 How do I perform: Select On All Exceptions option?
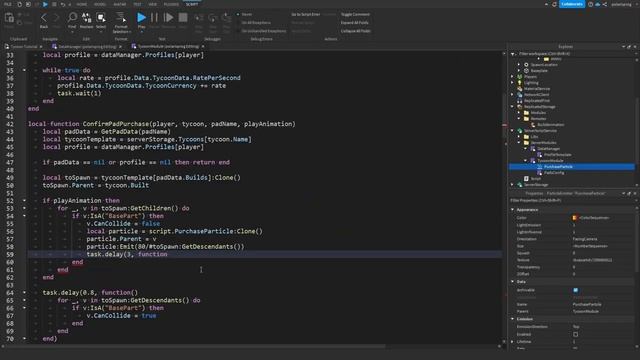(x=253, y=23)
